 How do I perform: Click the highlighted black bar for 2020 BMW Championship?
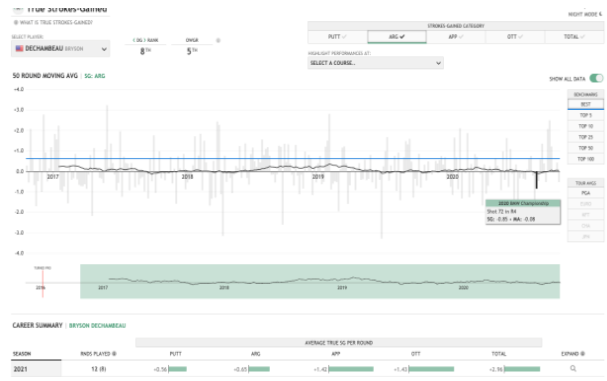(x=537, y=180)
